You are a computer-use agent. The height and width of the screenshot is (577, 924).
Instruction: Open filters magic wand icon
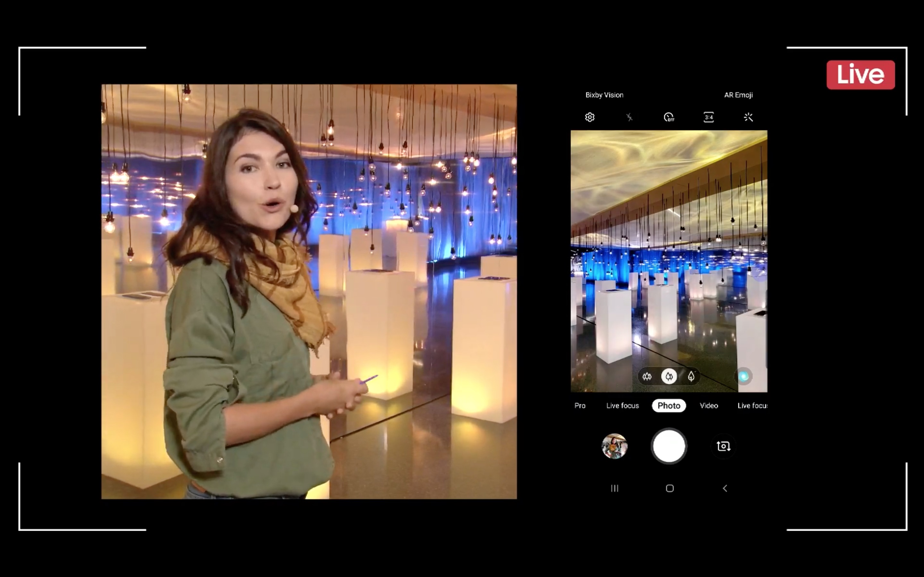tap(749, 117)
